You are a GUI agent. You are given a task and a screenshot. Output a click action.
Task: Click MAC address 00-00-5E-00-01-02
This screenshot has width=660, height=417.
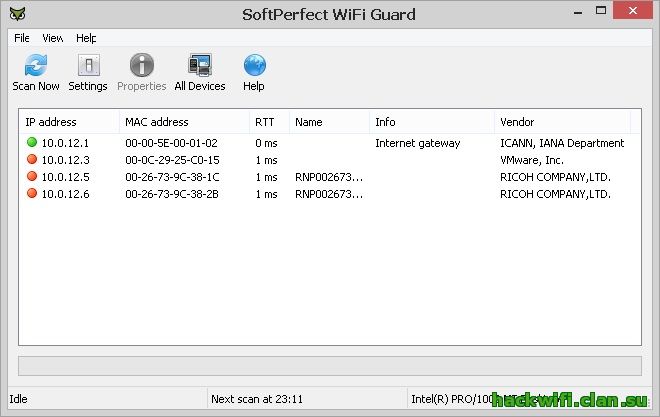pos(171,143)
